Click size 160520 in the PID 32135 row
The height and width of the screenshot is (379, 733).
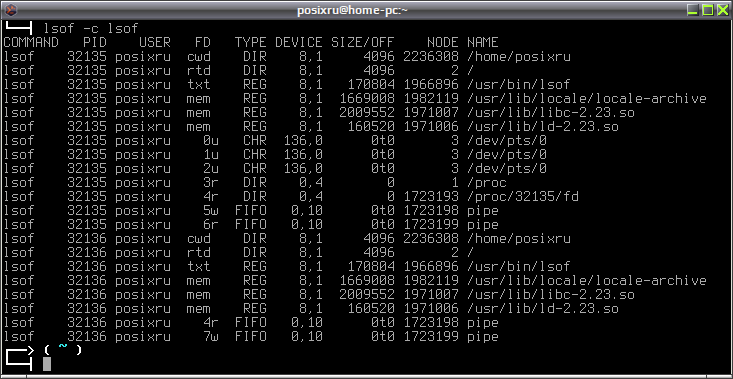[371, 127]
